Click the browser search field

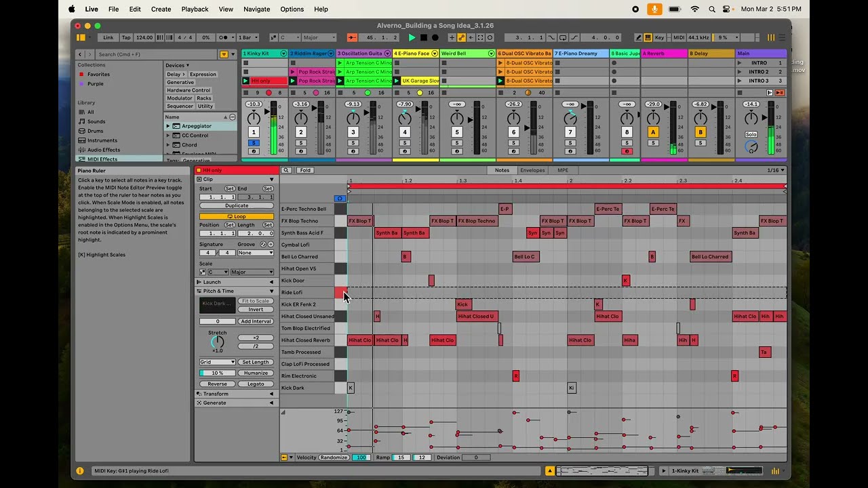156,54
